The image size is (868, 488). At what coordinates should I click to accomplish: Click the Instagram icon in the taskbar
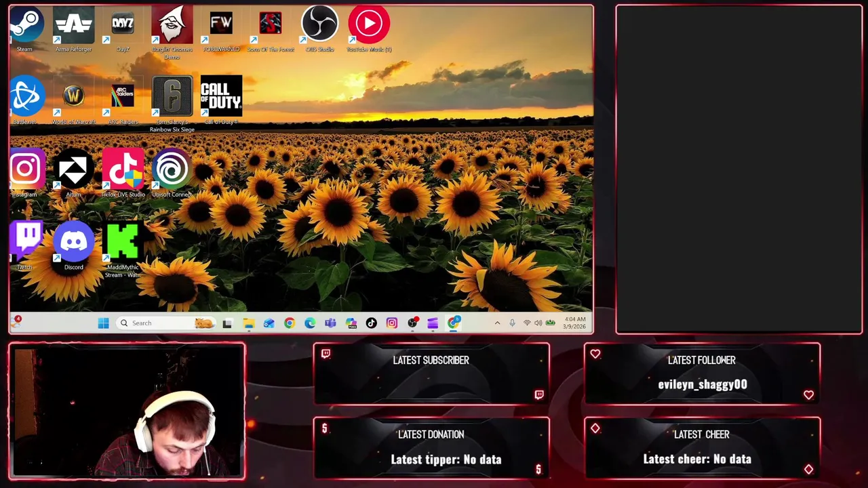pos(391,323)
